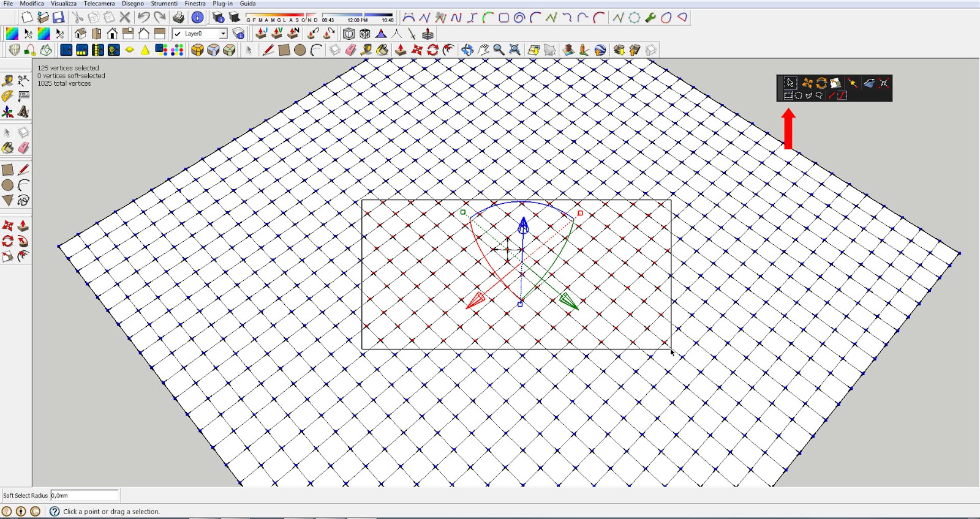The height and width of the screenshot is (519, 980).
Task: Select the pink Eraser tool in side toolbar
Action: (x=23, y=148)
